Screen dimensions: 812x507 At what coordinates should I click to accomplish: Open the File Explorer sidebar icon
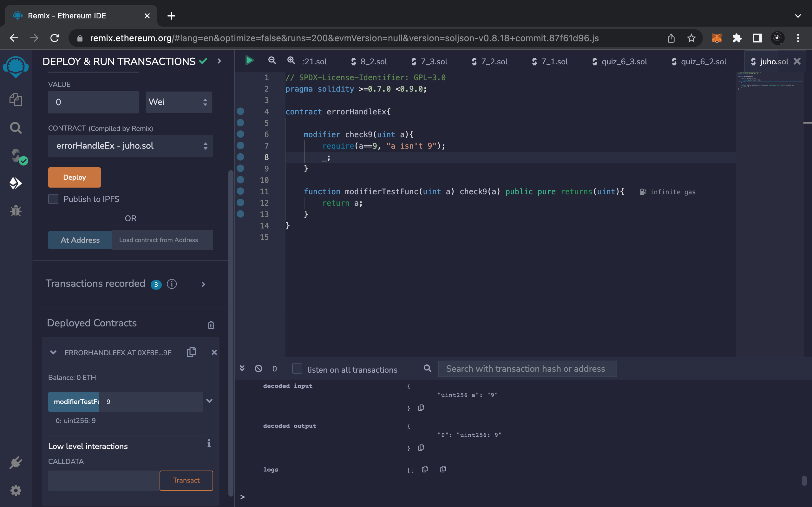click(x=16, y=99)
